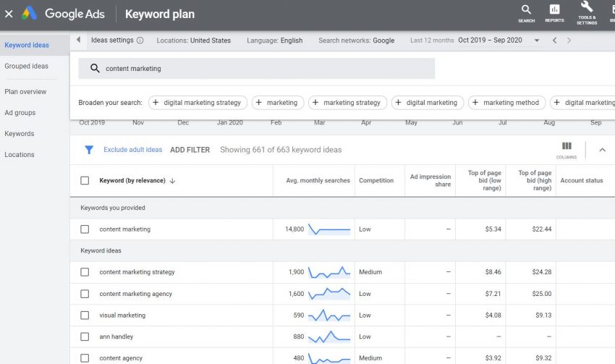This screenshot has width=615, height=364.
Task: Add the 'digital marketing' suggestion chip
Action: pos(428,103)
